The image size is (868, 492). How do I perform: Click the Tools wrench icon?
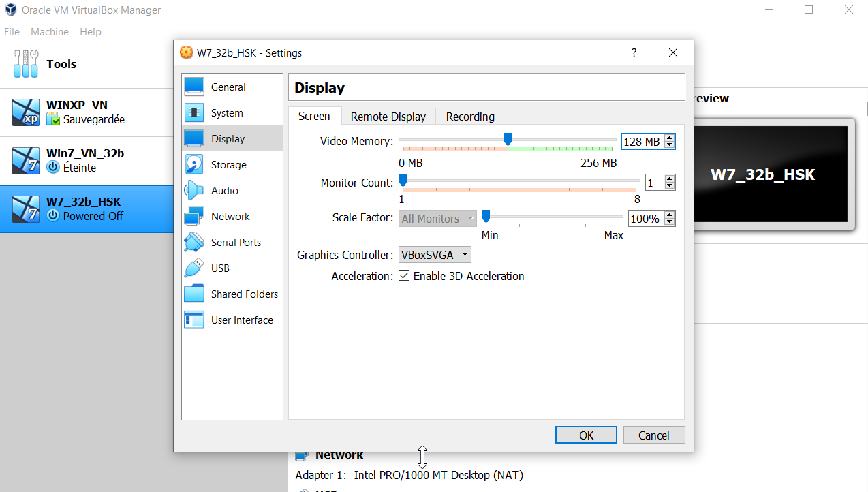(27, 64)
